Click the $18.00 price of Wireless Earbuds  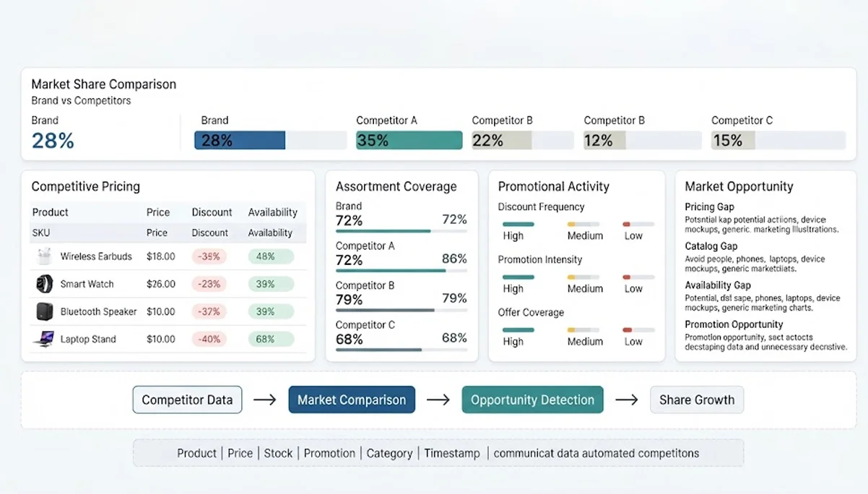coord(161,256)
